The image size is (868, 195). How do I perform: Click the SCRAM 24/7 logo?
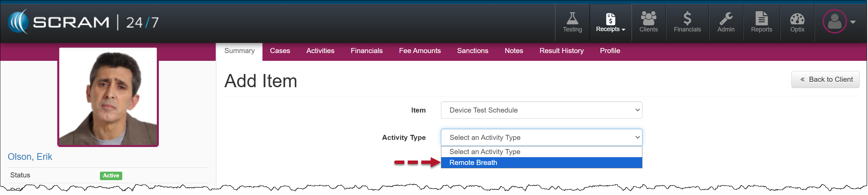(x=83, y=22)
